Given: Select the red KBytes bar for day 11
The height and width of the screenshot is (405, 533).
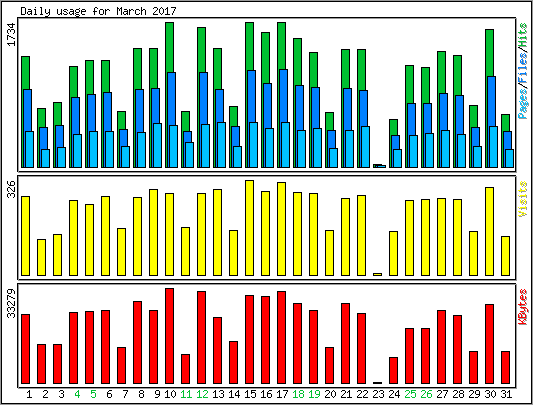Looking at the screenshot, I should coord(186,369).
